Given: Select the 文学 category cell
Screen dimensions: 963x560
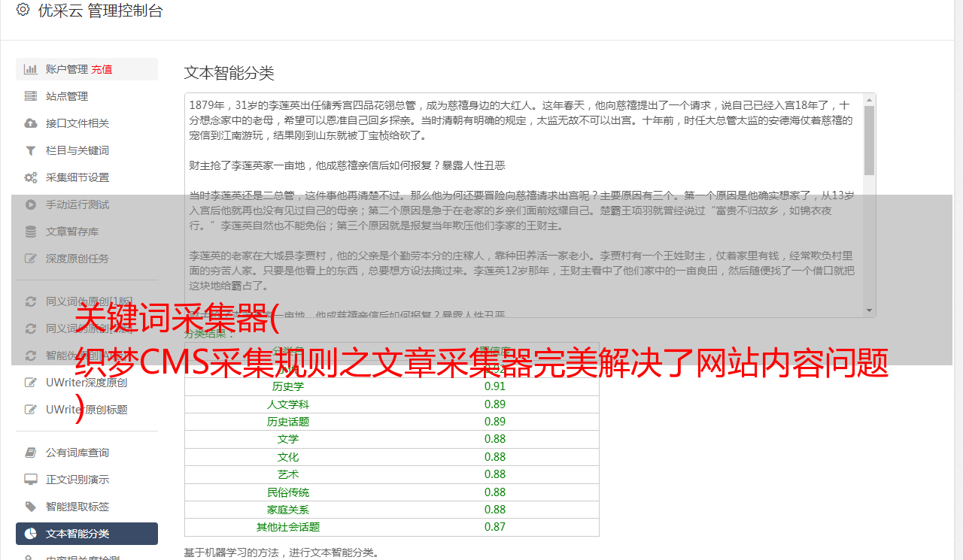Looking at the screenshot, I should tap(288, 439).
